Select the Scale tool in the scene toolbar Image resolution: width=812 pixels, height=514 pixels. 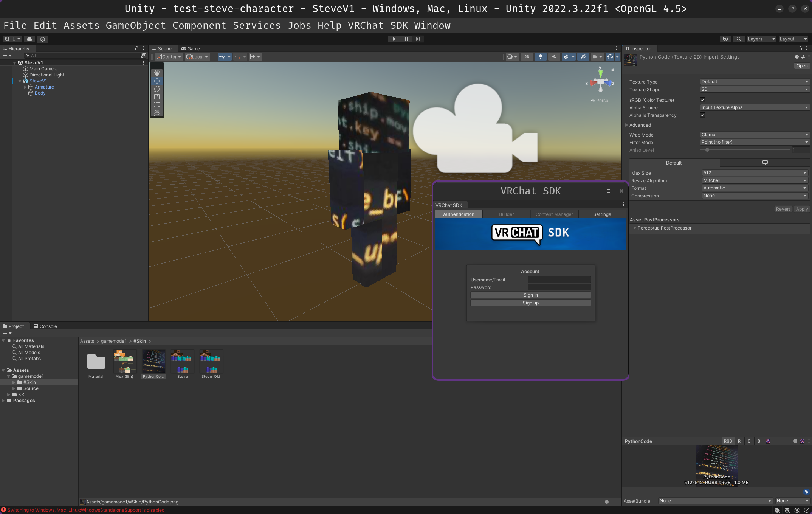157,97
